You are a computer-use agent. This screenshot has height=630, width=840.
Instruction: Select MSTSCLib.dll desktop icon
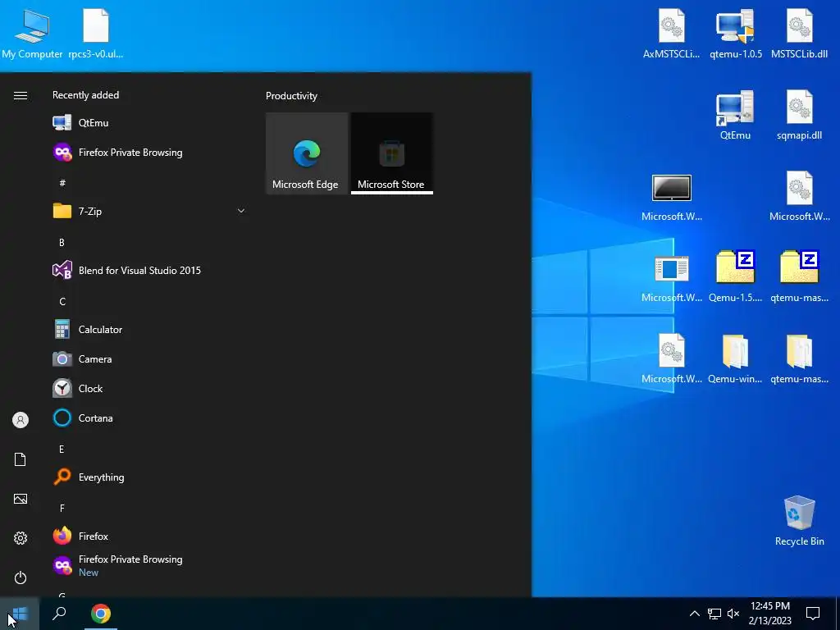799,33
